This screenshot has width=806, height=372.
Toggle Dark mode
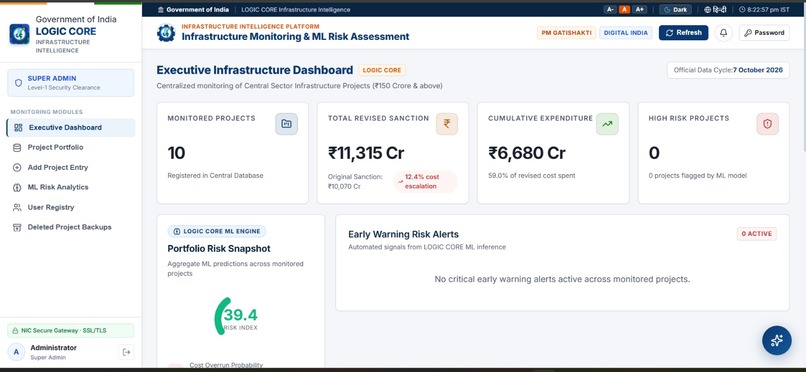click(675, 10)
